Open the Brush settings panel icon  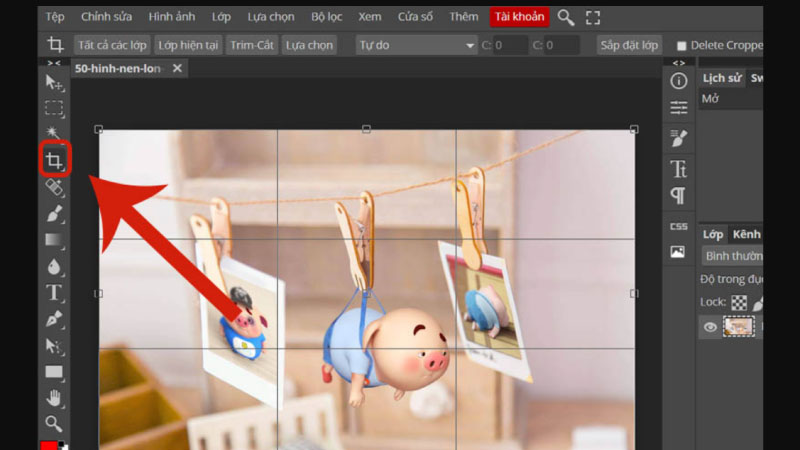pyautogui.click(x=679, y=138)
